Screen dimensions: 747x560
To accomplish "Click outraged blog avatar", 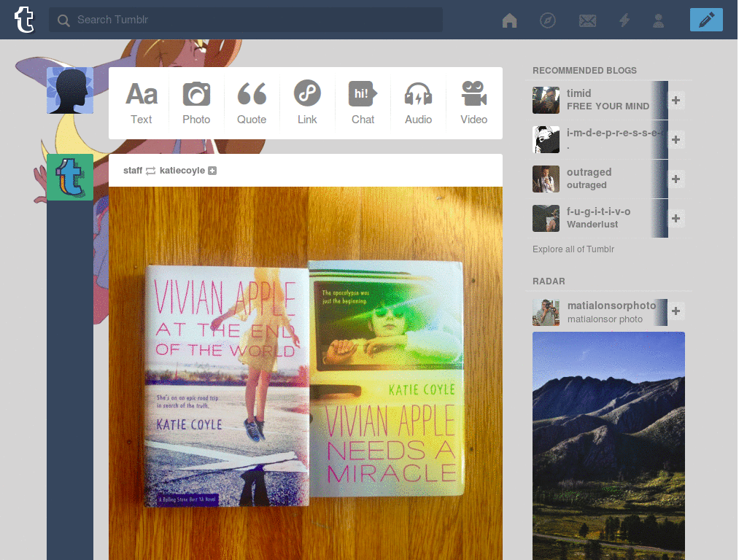I will [546, 179].
